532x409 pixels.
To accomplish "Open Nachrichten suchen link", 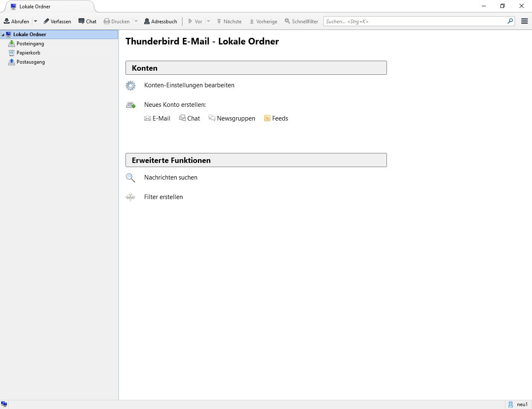I will pyautogui.click(x=171, y=177).
